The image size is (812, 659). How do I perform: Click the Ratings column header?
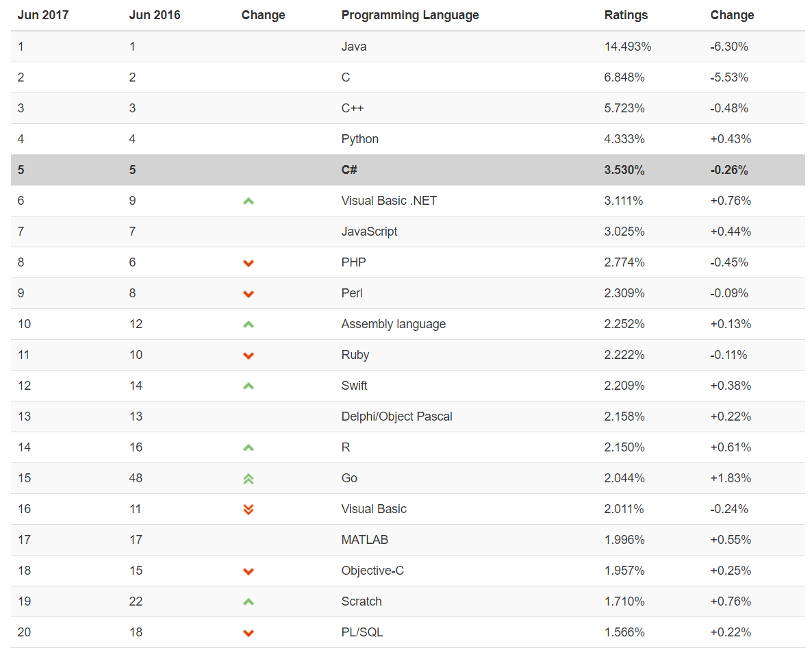626,15
